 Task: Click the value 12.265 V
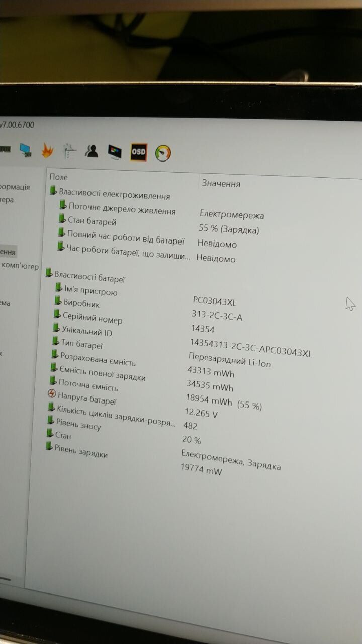[201, 414]
